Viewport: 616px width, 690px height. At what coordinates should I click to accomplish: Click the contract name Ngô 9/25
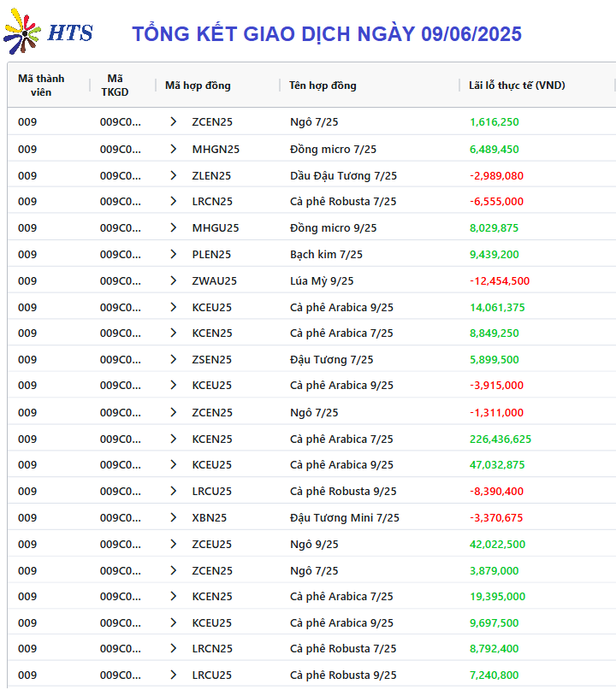[x=314, y=545]
